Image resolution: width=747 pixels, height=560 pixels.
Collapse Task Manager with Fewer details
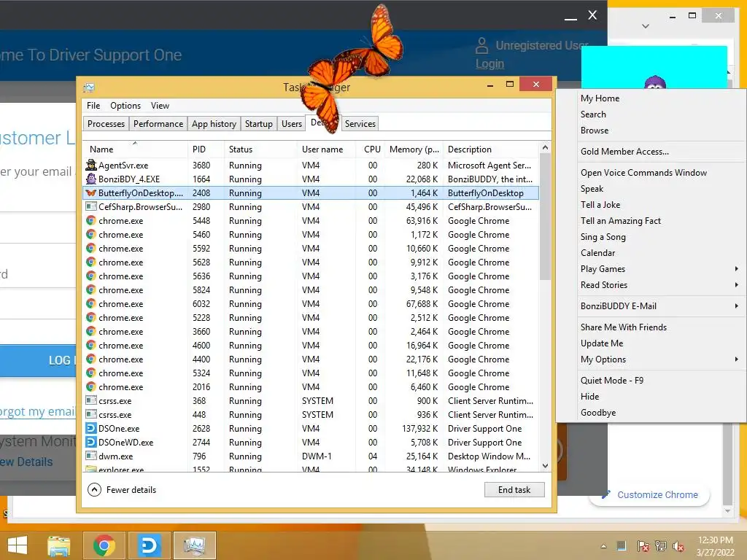(x=122, y=489)
